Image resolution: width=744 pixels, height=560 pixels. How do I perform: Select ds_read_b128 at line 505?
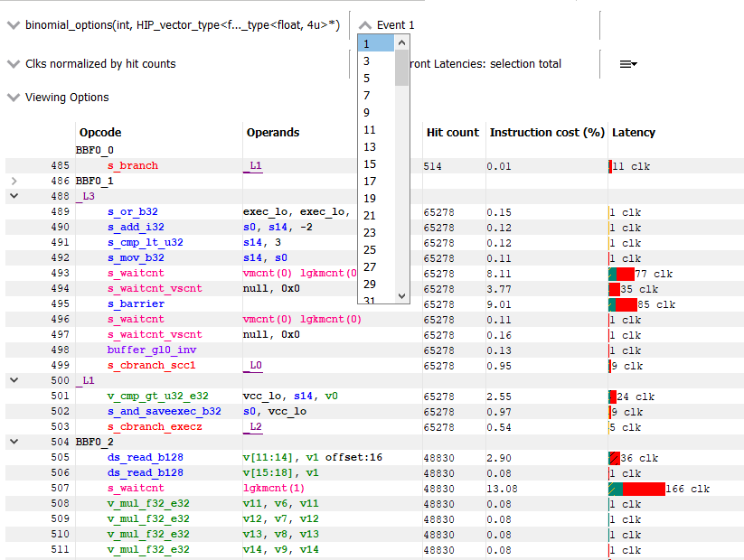146,458
